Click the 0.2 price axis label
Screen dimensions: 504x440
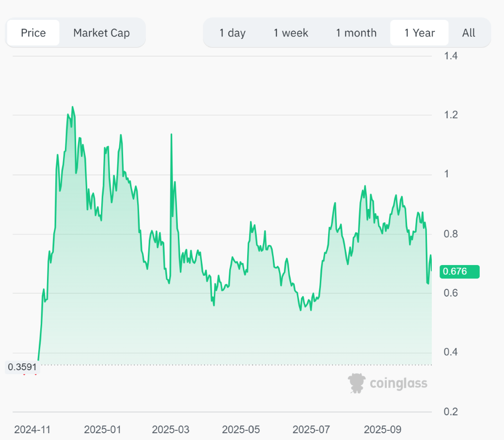pos(451,412)
